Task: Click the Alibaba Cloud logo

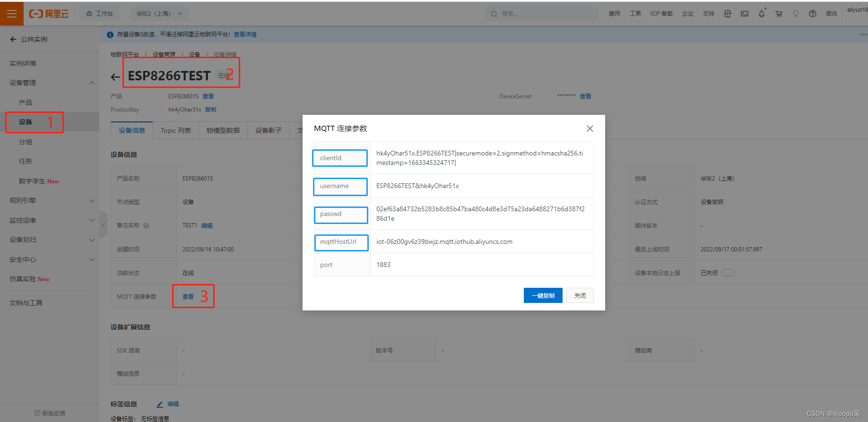Action: 49,14
